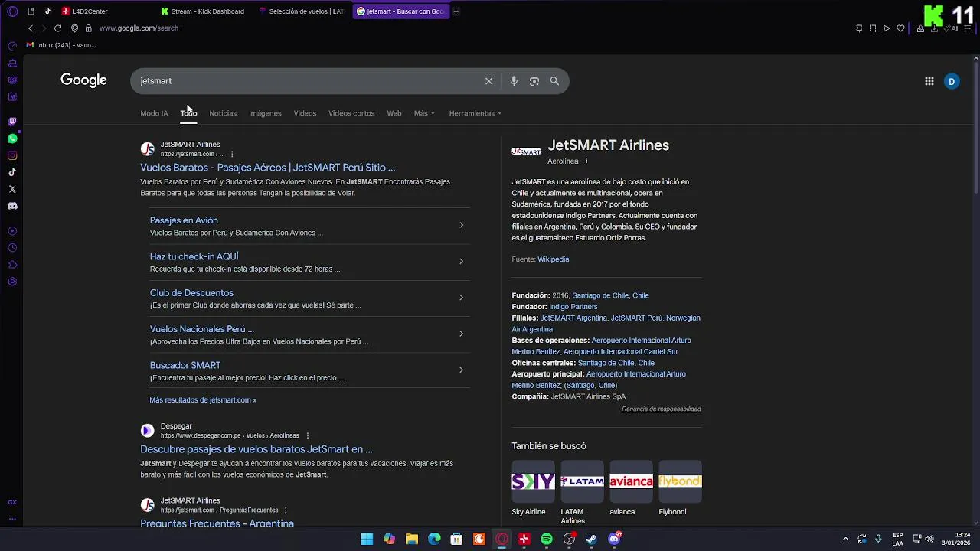Open the Google account avatar D

[x=952, y=81]
